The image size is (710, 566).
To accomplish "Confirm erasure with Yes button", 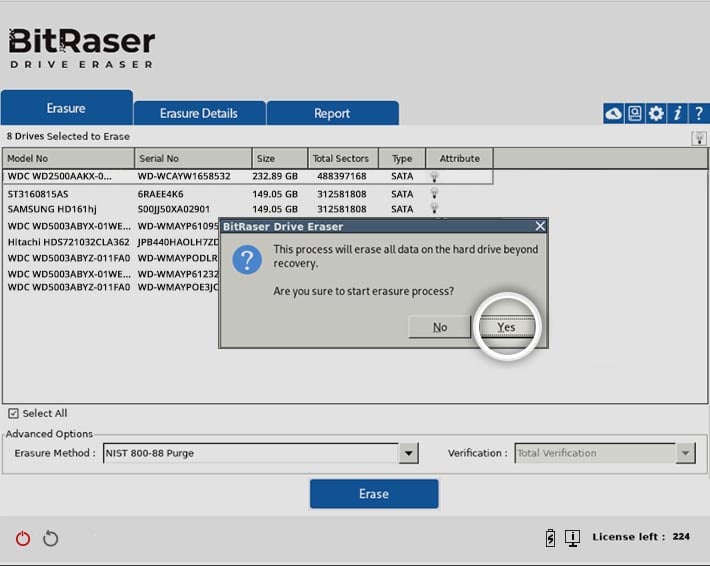I will 506,327.
